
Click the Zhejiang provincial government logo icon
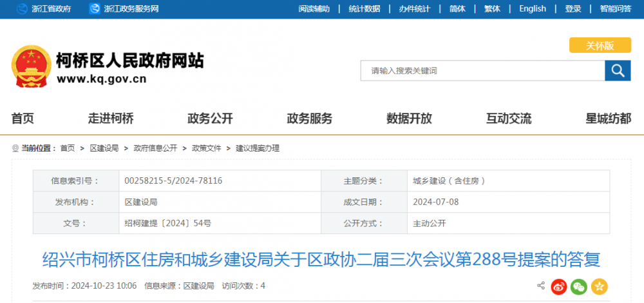click(22, 8)
